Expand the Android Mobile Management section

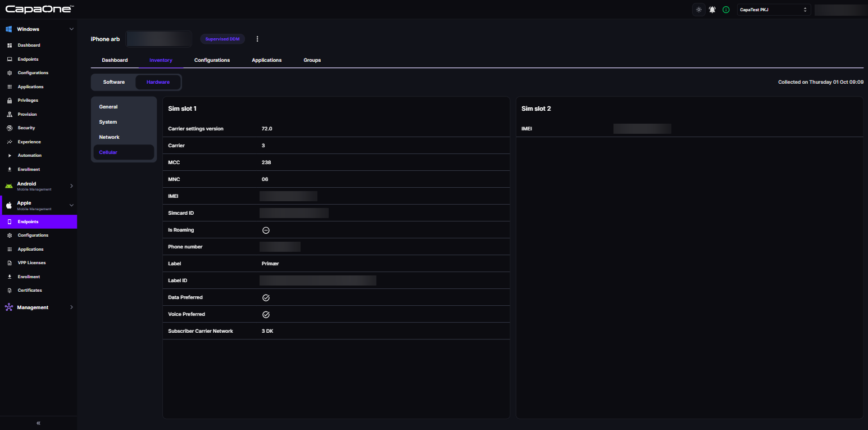coord(71,185)
